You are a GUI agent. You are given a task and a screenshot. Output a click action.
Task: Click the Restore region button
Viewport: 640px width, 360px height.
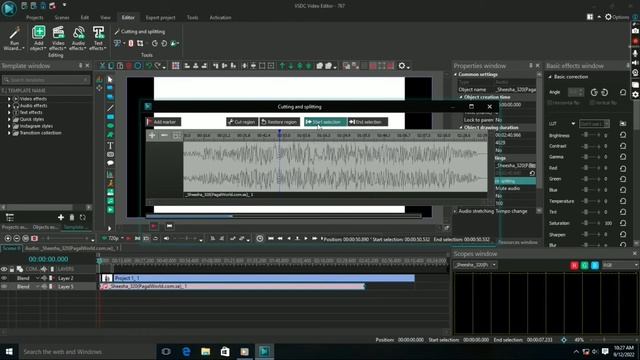(280, 122)
